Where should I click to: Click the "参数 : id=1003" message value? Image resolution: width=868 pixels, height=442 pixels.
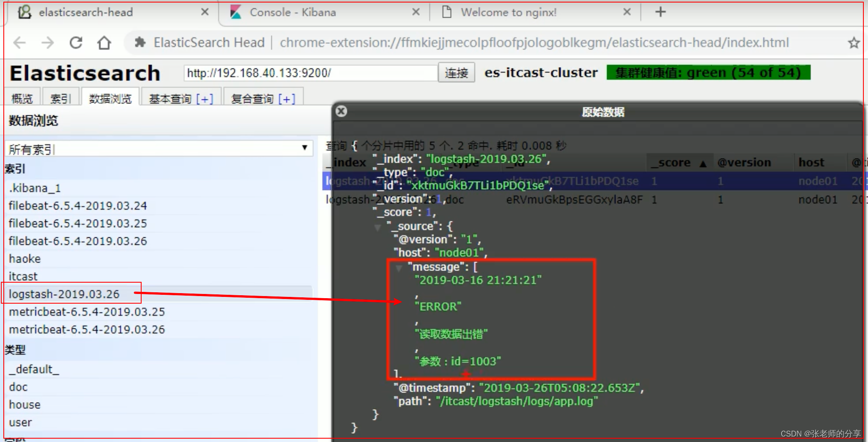pos(457,361)
